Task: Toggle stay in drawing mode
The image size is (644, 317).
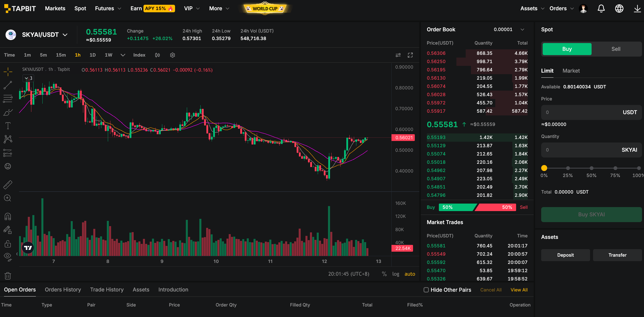Action: click(x=8, y=230)
